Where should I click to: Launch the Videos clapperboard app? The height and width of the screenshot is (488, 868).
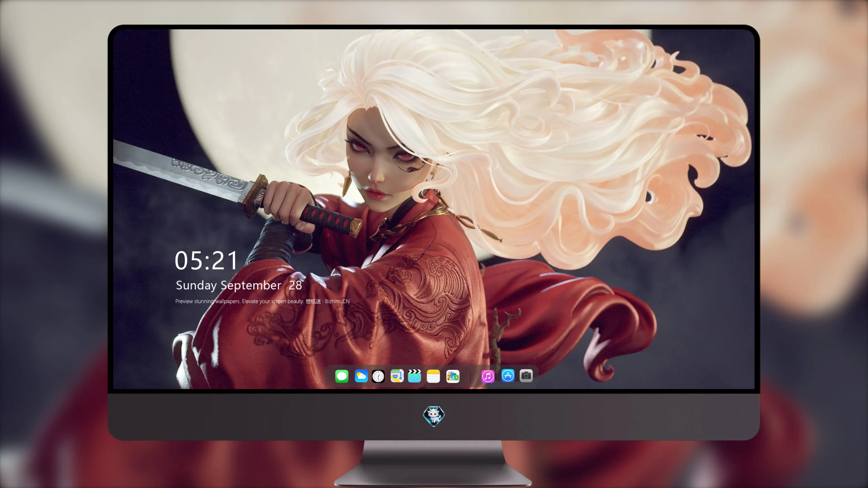tap(415, 376)
